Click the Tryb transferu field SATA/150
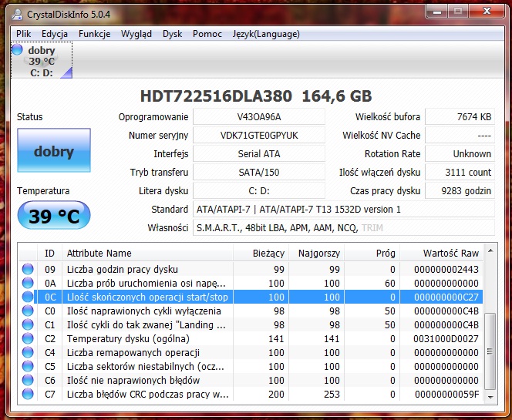512x420 pixels. click(259, 173)
